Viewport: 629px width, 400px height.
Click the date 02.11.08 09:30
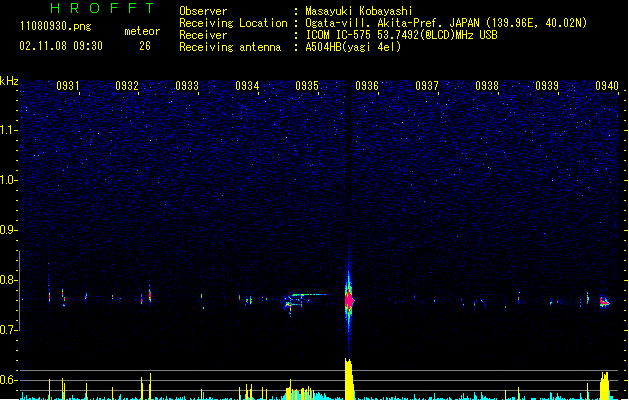tap(61, 46)
